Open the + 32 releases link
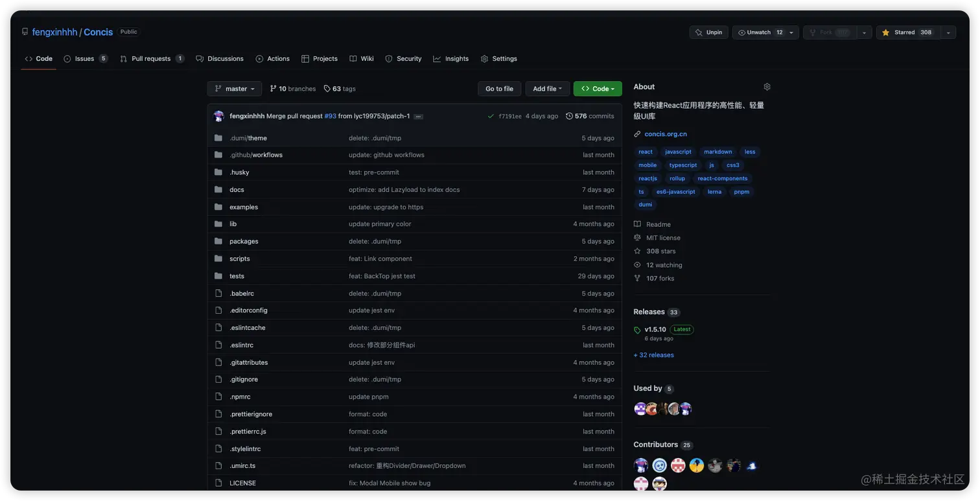The height and width of the screenshot is (501, 980). pos(653,355)
